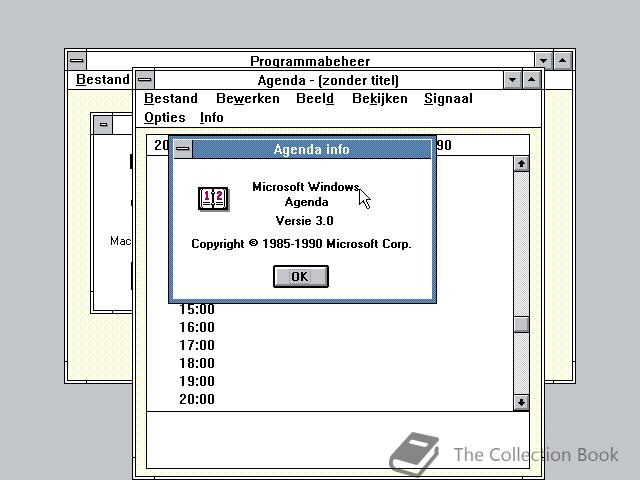Click the agenda scrollbar thumb
This screenshot has width=640, height=480.
pos(521,325)
